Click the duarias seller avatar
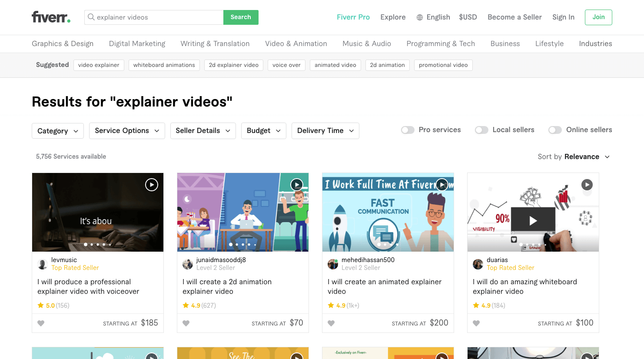 [478, 264]
